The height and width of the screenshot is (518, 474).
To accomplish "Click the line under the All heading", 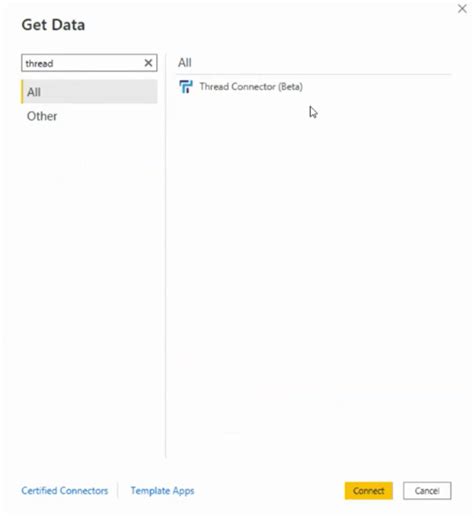I will coord(314,75).
